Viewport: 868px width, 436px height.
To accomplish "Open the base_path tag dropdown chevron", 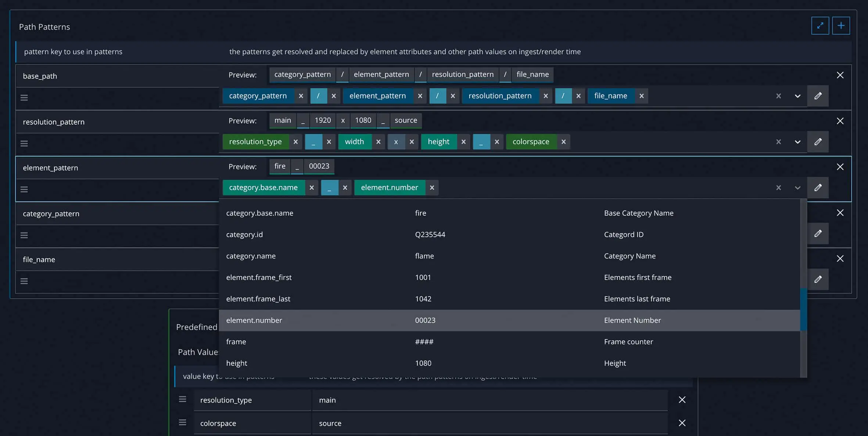I will (x=797, y=96).
